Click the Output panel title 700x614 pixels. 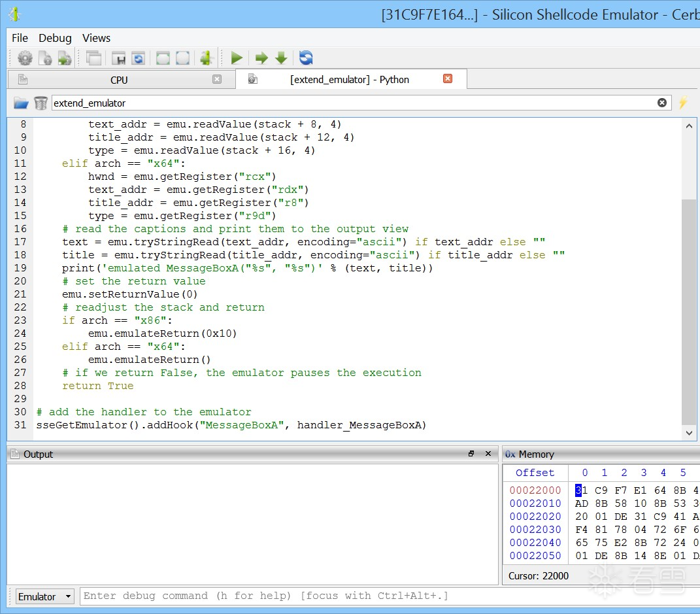pos(38,454)
